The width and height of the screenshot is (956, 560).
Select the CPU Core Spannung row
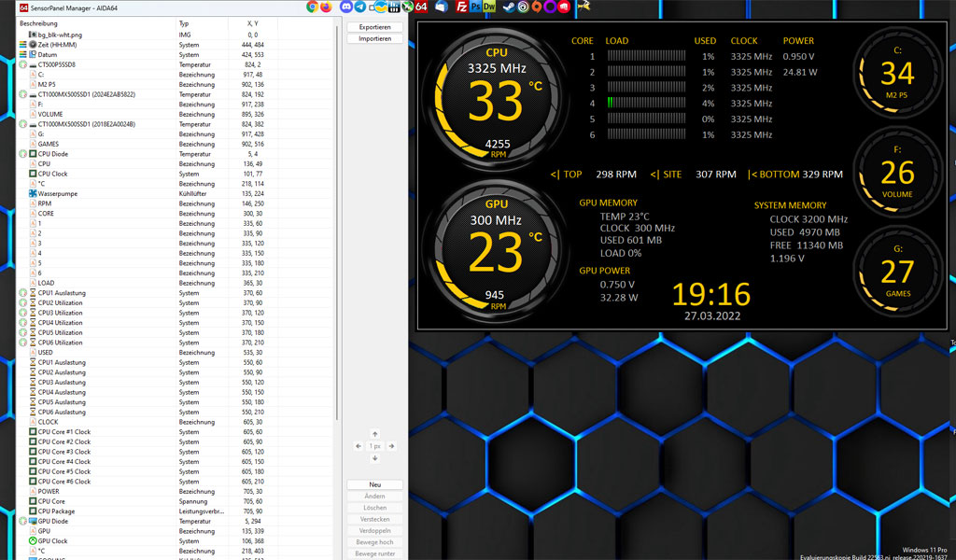point(176,501)
